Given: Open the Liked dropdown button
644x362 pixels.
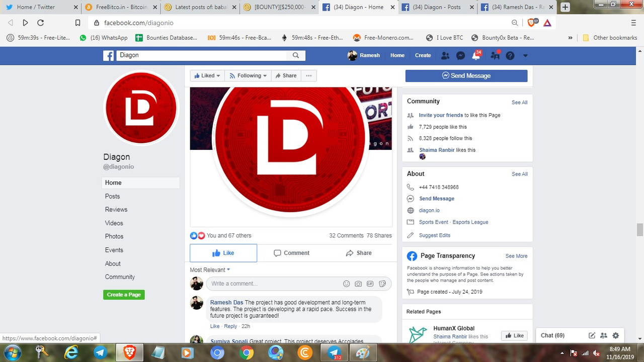Looking at the screenshot, I should 207,75.
